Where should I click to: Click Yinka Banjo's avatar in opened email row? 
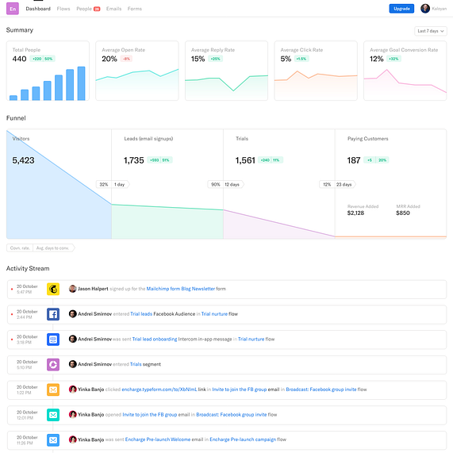coord(72,415)
